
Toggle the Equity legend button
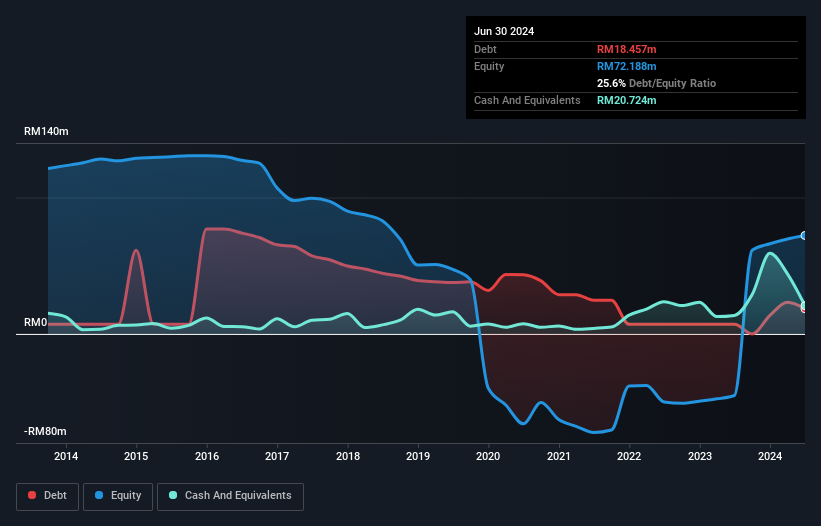pos(118,496)
